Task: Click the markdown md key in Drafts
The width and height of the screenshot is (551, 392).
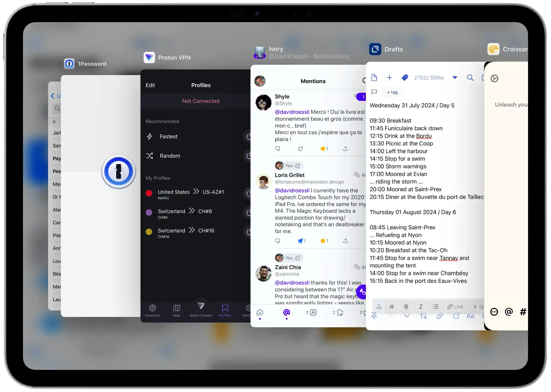Action: coord(379,307)
